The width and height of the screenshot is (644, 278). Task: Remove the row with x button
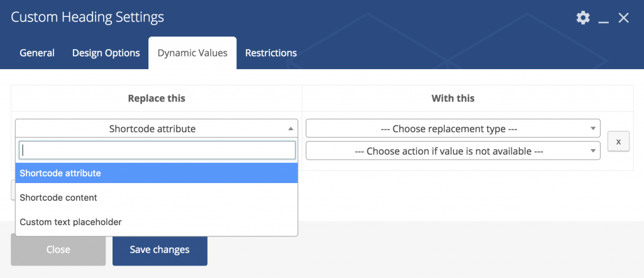point(619,142)
